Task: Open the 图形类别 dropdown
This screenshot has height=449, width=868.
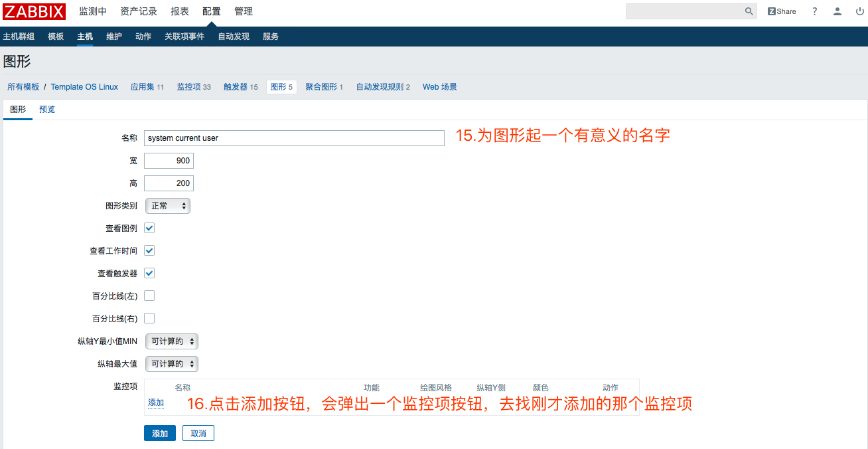Action: tap(168, 206)
